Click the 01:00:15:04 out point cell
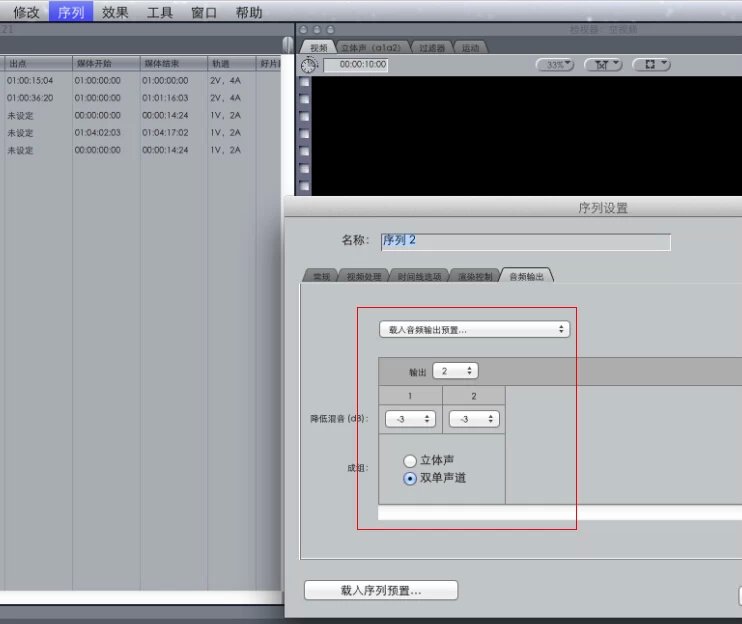The height and width of the screenshot is (624, 742). click(x=30, y=80)
